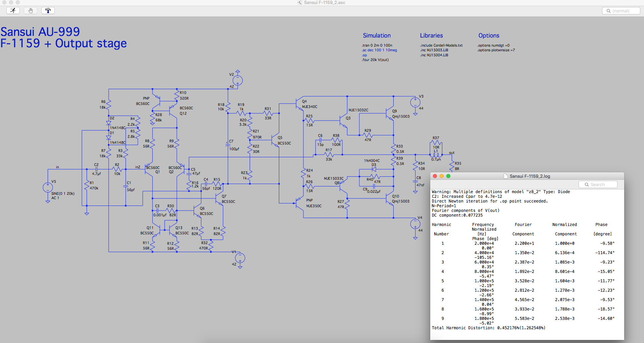Select the .include Cordell-Models.txt directive

(441, 45)
